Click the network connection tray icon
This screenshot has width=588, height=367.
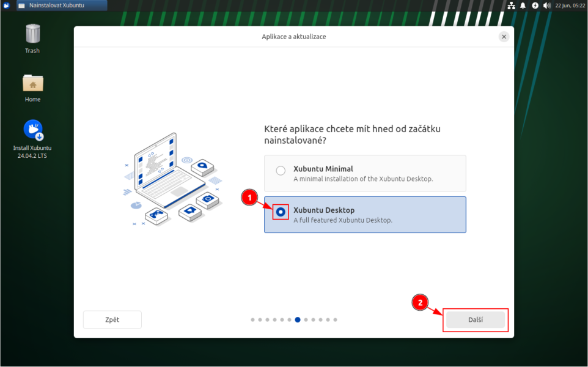511,6
